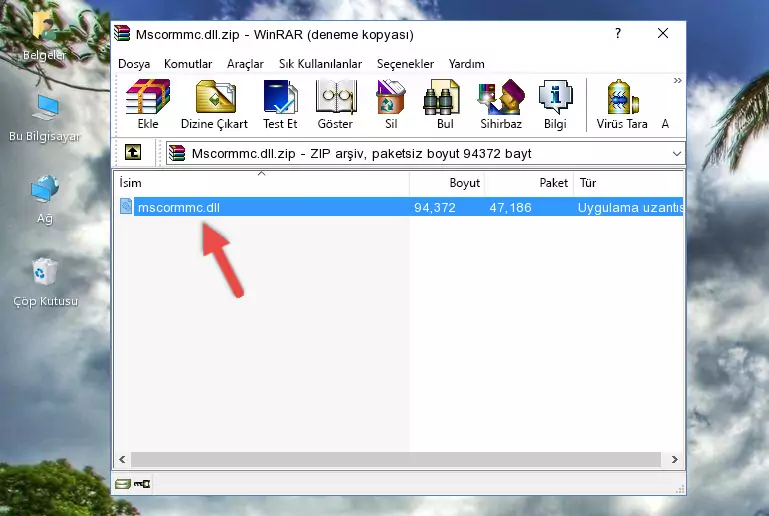The width and height of the screenshot is (769, 516).
Task: Open the Komutlar menu
Action: pyautogui.click(x=188, y=64)
